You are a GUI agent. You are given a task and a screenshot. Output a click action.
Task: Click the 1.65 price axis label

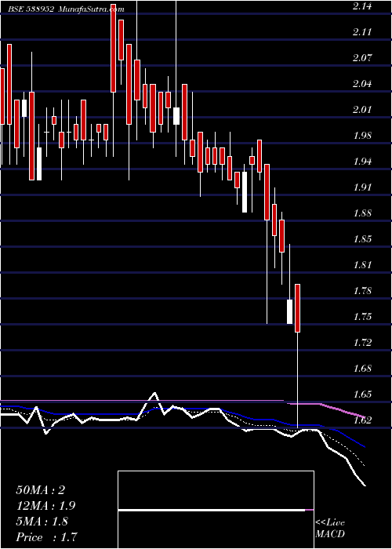(362, 394)
